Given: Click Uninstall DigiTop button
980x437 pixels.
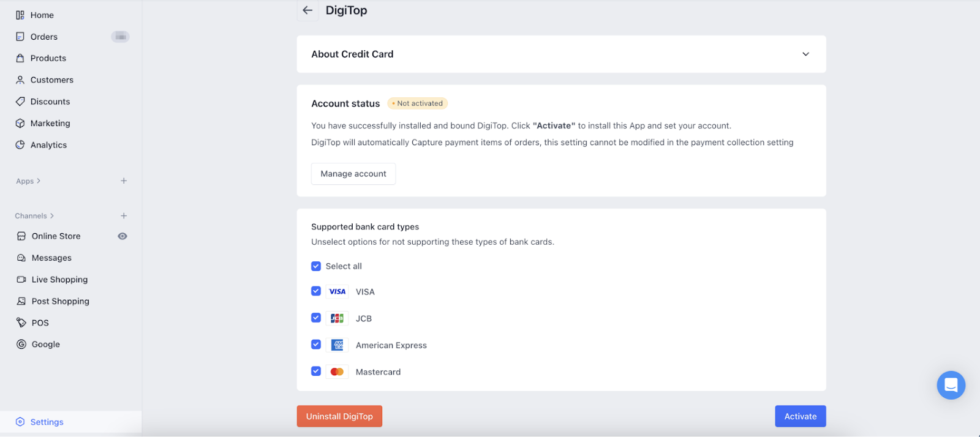Looking at the screenshot, I should coord(339,416).
